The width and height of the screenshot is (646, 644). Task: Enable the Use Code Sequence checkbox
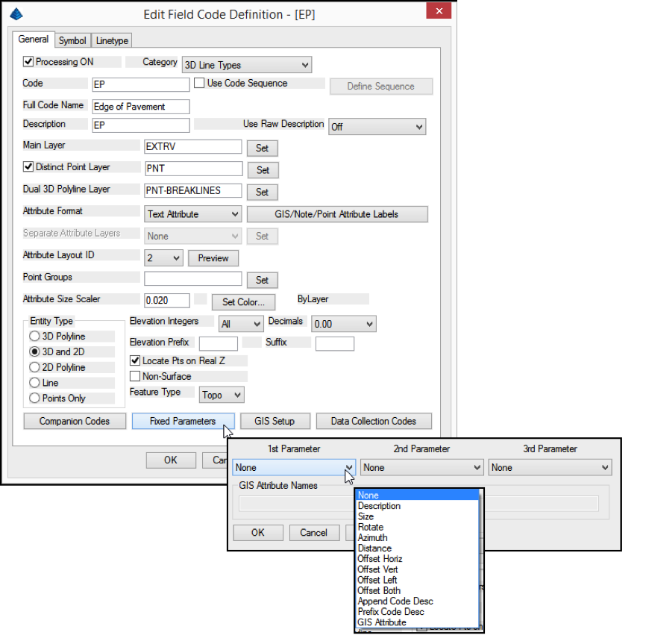199,83
